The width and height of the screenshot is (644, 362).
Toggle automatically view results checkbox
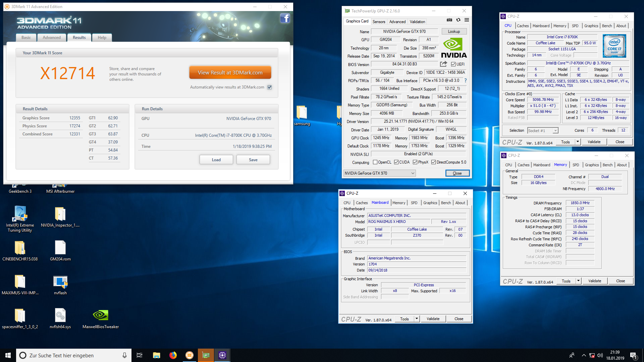point(269,87)
